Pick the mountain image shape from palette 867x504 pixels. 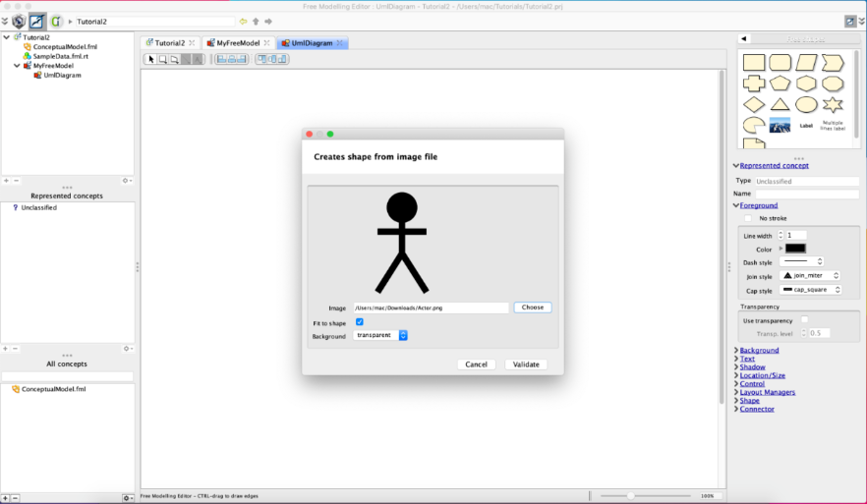coord(780,126)
